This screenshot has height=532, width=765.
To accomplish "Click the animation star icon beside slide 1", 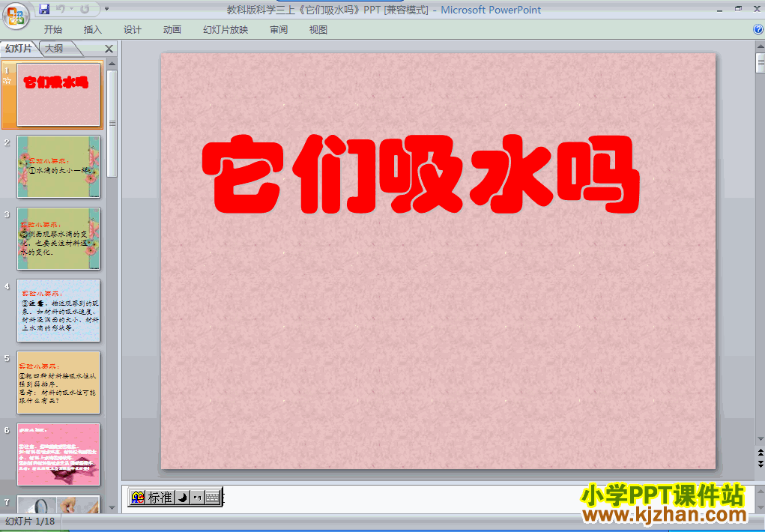I will click(x=7, y=80).
